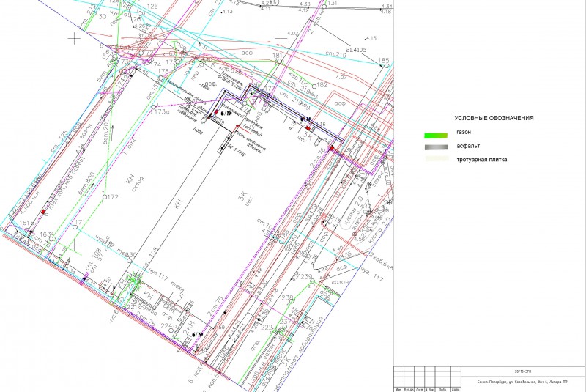This screenshot has width=586, height=392.
Task: Click manhole node labeled 239
Action: tap(313, 281)
